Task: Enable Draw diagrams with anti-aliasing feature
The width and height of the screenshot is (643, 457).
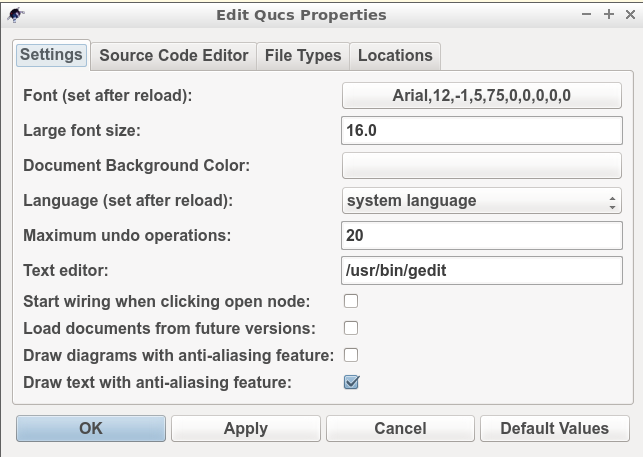Action: [x=351, y=355]
